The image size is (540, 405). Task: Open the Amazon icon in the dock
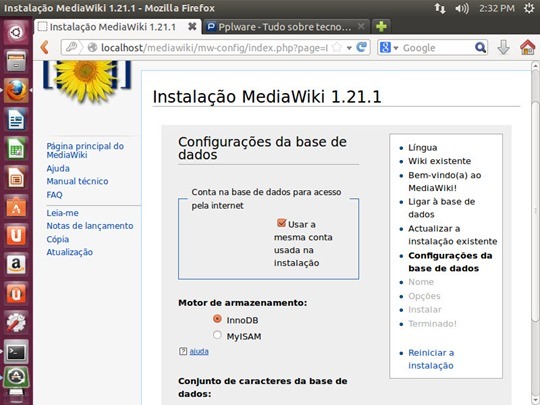[16, 264]
